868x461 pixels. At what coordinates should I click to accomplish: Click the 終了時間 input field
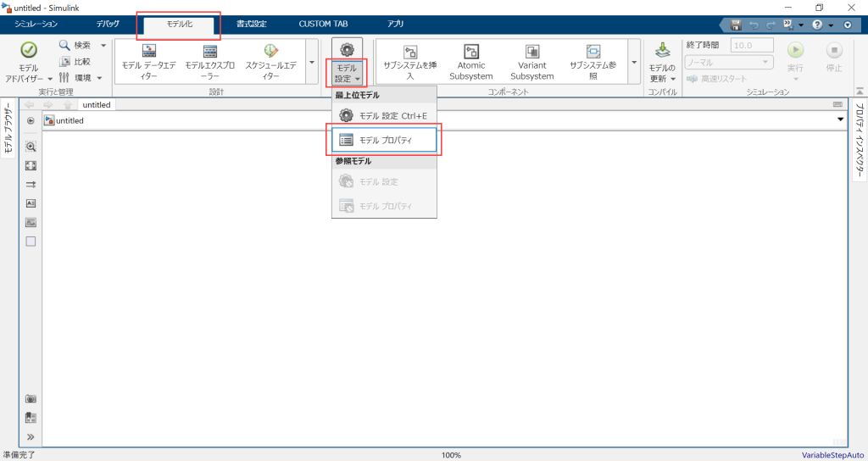751,45
